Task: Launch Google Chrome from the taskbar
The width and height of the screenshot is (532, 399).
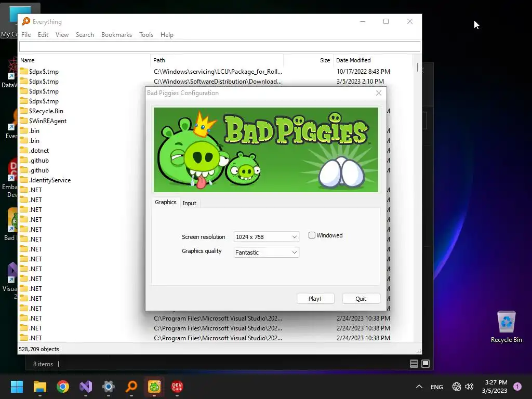Action: (63, 387)
